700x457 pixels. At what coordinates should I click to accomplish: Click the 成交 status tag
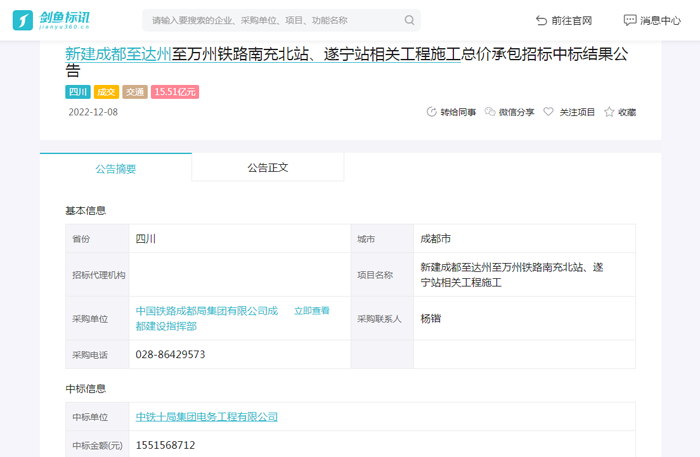106,92
